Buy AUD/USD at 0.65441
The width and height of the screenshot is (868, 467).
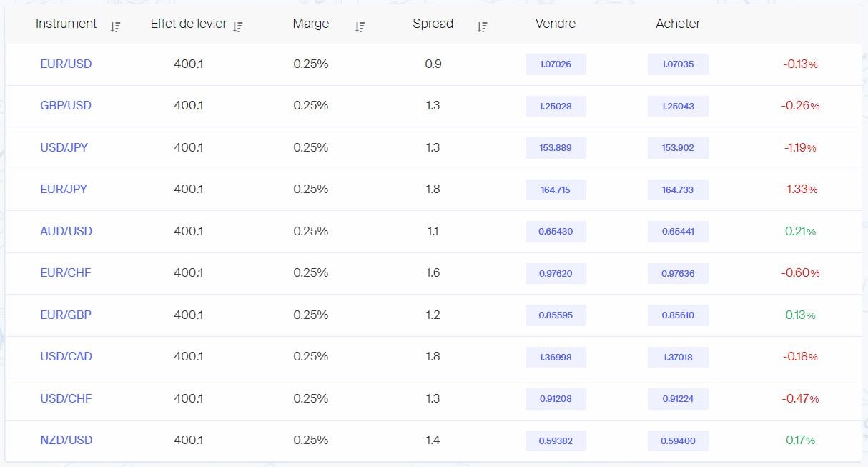[x=678, y=232]
